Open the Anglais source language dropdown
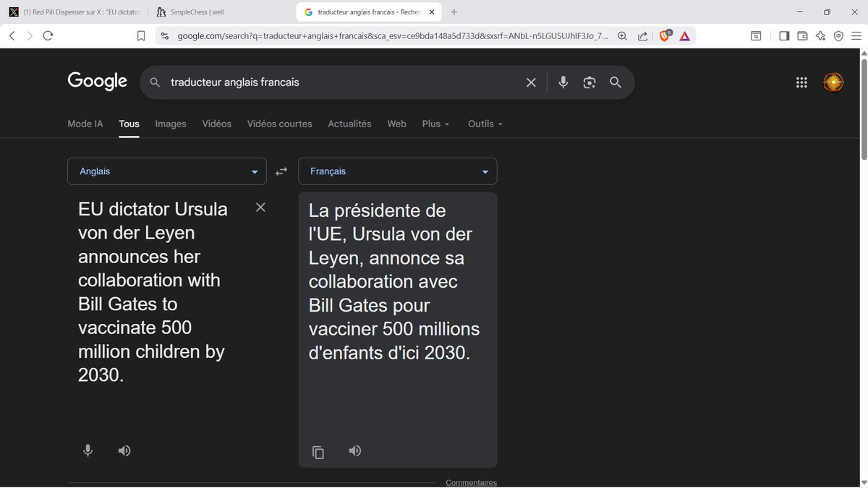 click(x=167, y=171)
